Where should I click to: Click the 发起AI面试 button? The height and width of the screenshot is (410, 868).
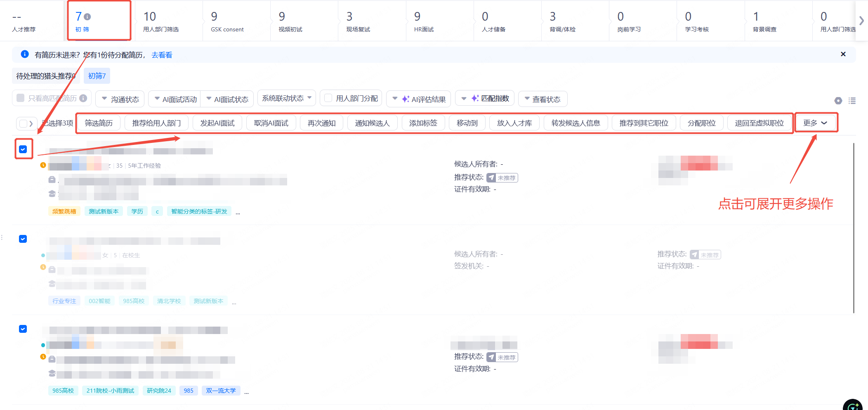click(x=217, y=123)
